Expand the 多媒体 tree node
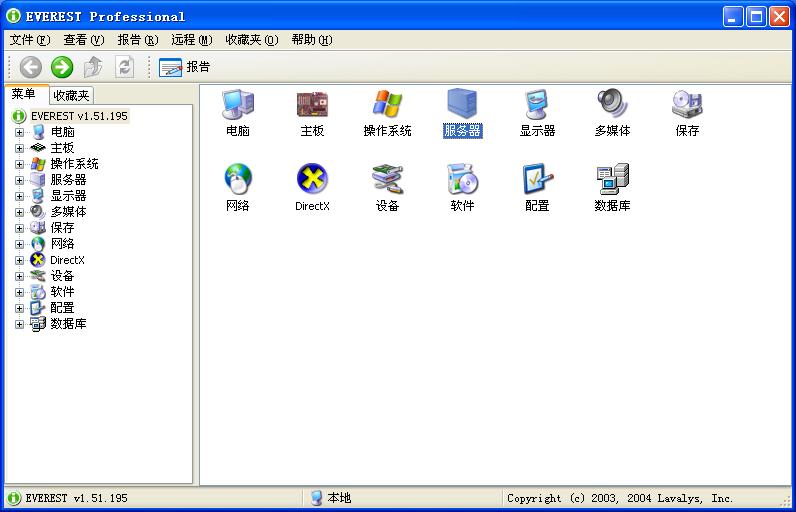796x512 pixels. pyautogui.click(x=19, y=212)
